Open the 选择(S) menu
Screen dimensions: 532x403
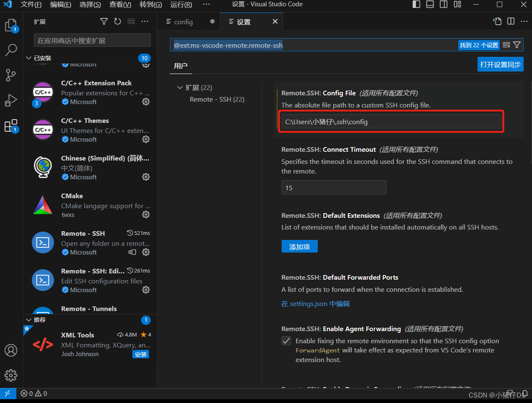point(90,5)
